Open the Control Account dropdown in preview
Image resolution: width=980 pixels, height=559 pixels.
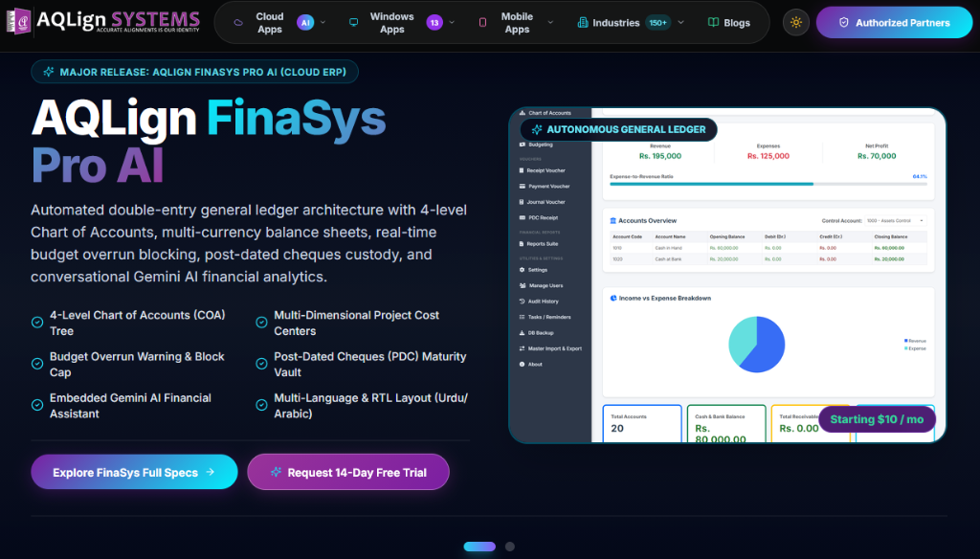click(x=896, y=221)
